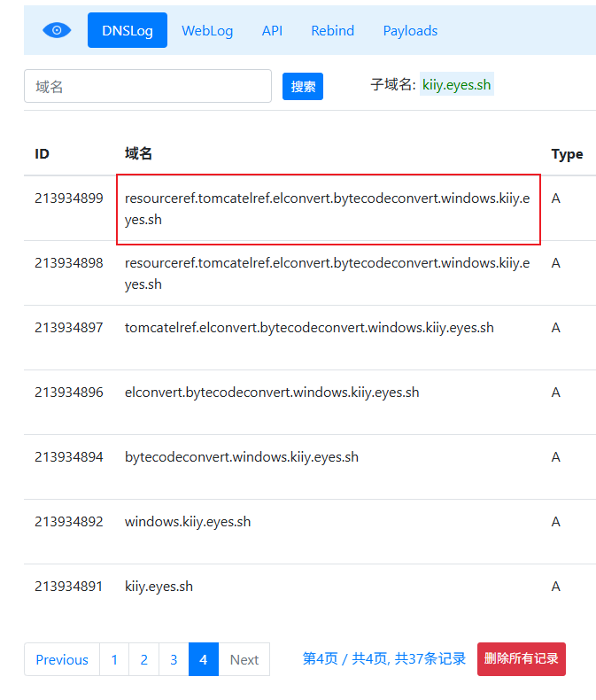This screenshot has width=596, height=700.
Task: Click the windows.kiiy.eyes.sh domain entry
Action: [x=188, y=522]
